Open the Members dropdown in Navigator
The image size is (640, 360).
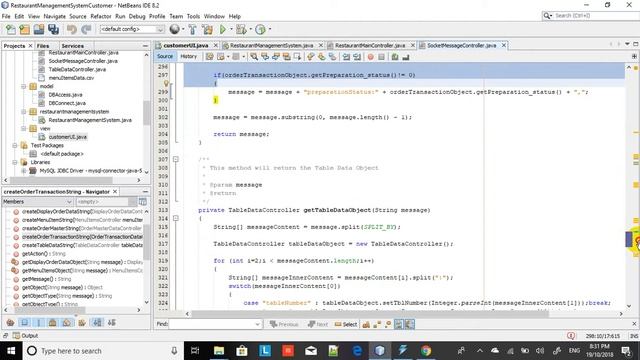coord(69,202)
